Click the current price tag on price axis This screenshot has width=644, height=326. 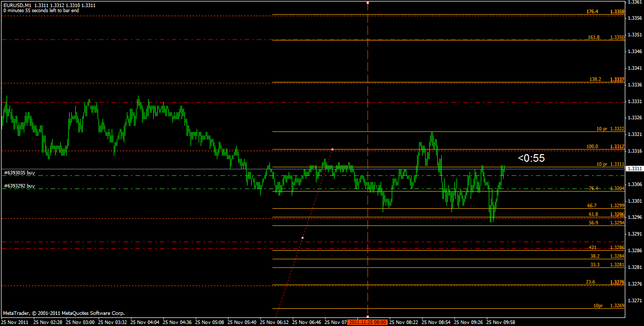[x=634, y=169]
